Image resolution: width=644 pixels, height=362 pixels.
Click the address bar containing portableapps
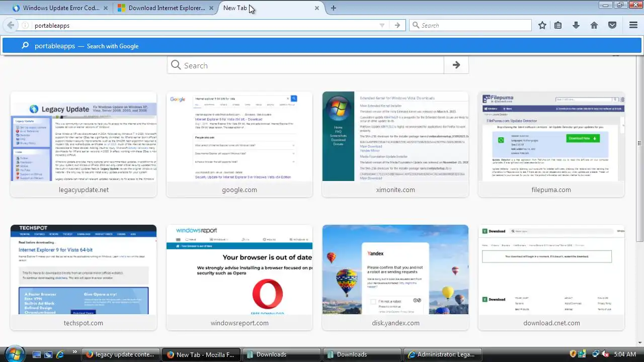[x=204, y=25]
